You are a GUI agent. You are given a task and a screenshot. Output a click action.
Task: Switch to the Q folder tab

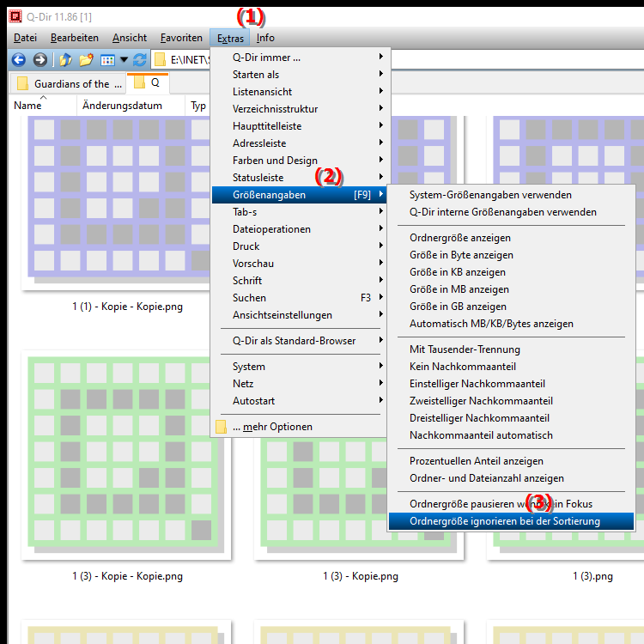(x=148, y=82)
